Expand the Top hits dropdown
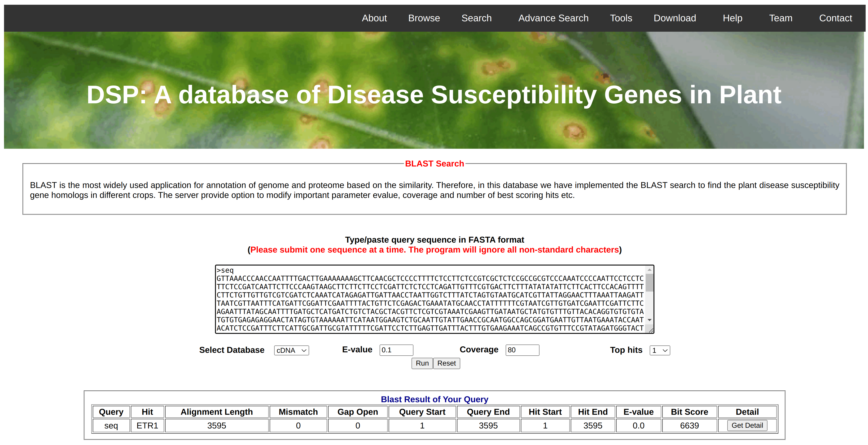Image resolution: width=868 pixels, height=445 pixels. pyautogui.click(x=659, y=350)
